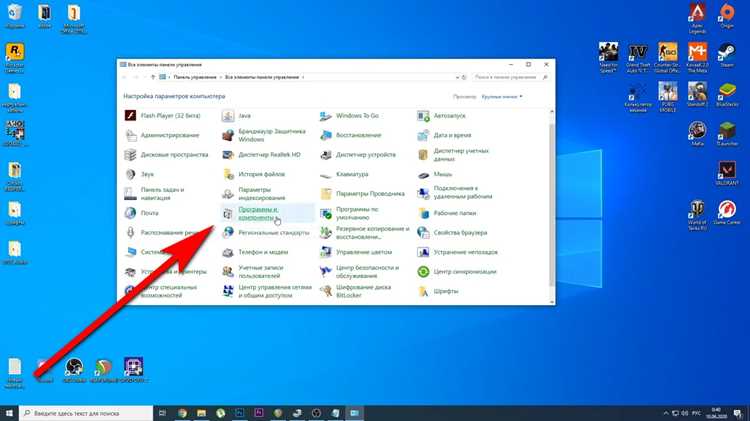Open the notification center icon
The height and width of the screenshot is (421, 750).
point(738,413)
